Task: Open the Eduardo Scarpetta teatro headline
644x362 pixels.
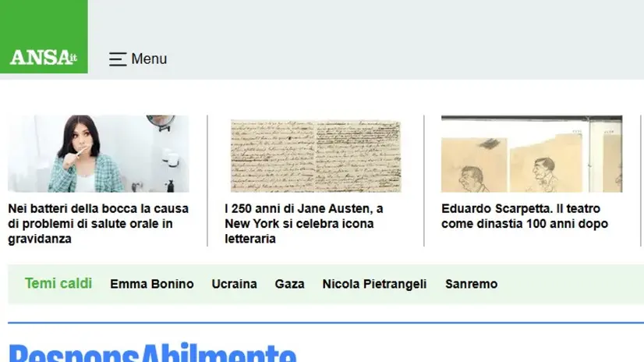Action: coord(525,216)
